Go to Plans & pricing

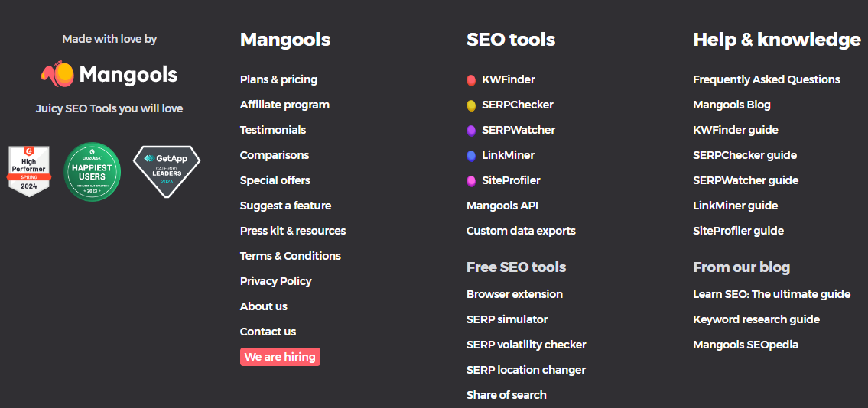[278, 79]
